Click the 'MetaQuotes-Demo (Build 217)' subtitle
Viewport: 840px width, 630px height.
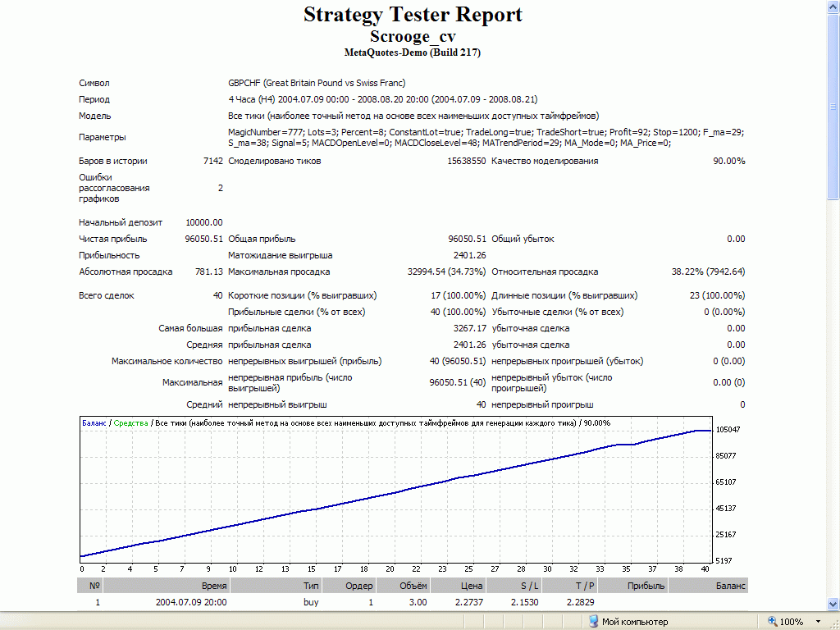click(x=413, y=52)
